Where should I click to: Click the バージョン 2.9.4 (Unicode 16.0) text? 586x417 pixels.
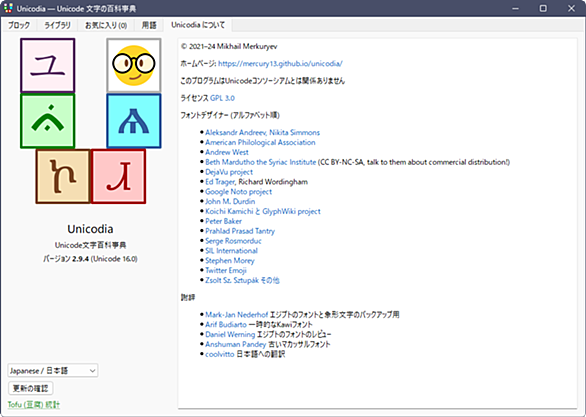90,259
